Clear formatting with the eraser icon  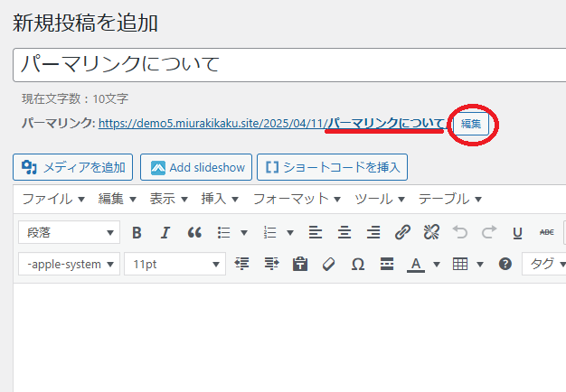point(328,264)
